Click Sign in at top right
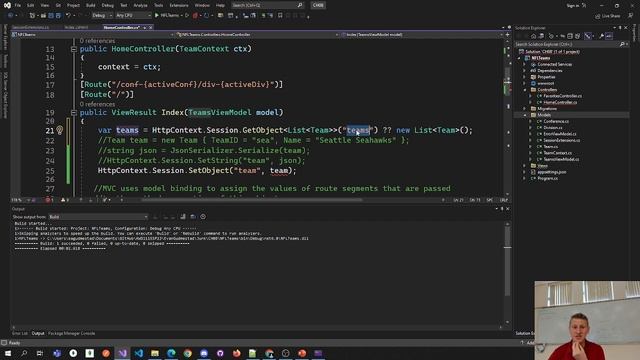Image resolution: width=640 pixels, height=360 pixels. (x=573, y=6)
